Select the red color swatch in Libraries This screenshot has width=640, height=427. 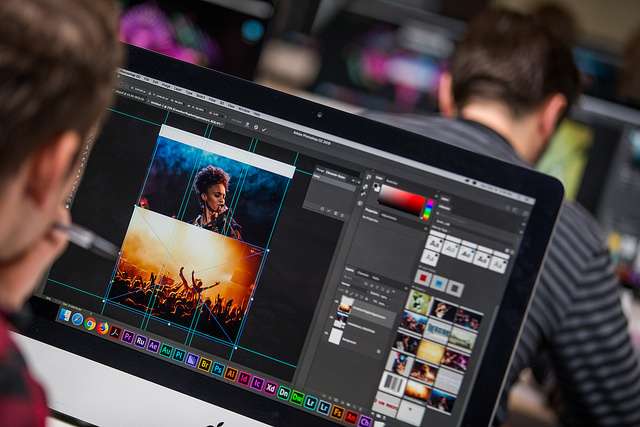point(423,278)
